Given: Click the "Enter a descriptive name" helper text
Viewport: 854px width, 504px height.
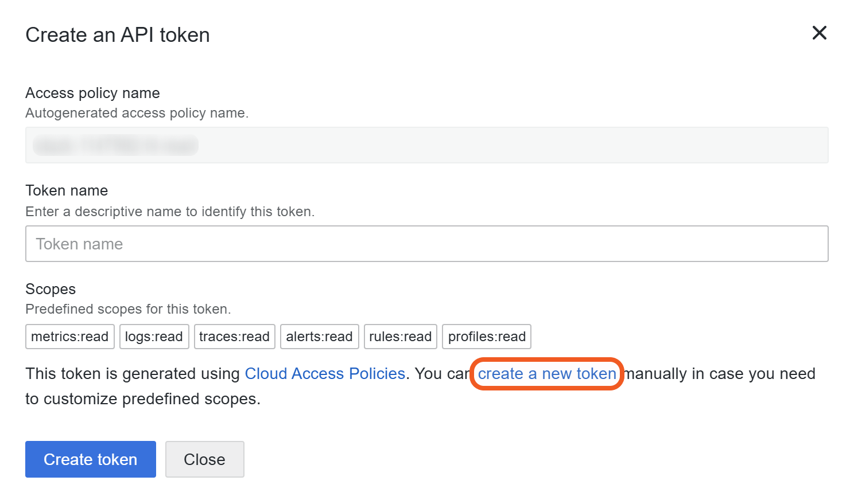Looking at the screenshot, I should point(170,212).
